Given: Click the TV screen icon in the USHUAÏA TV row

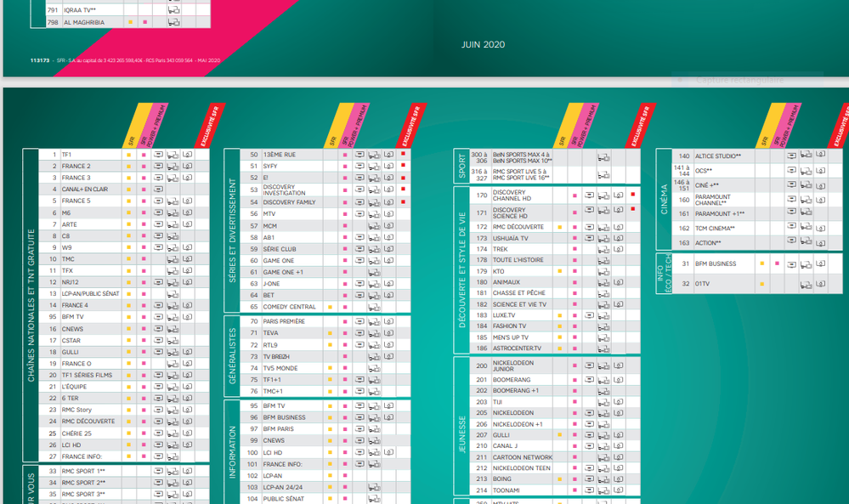Looking at the screenshot, I should 590,238.
